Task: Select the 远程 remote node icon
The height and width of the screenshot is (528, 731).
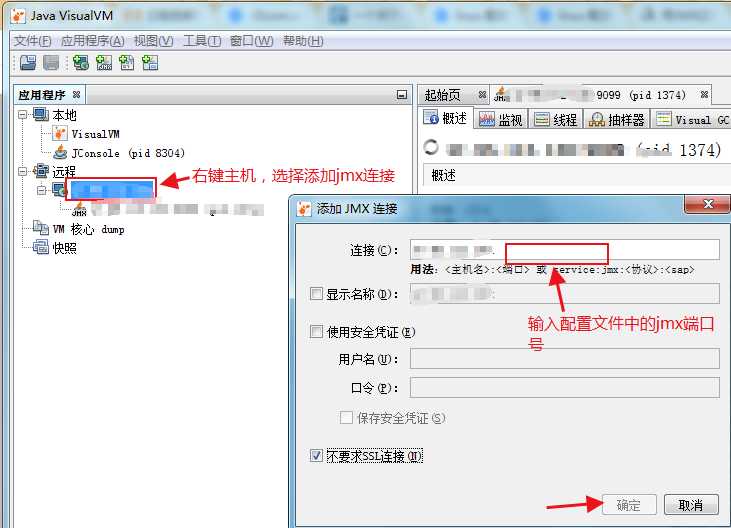Action: 41,171
